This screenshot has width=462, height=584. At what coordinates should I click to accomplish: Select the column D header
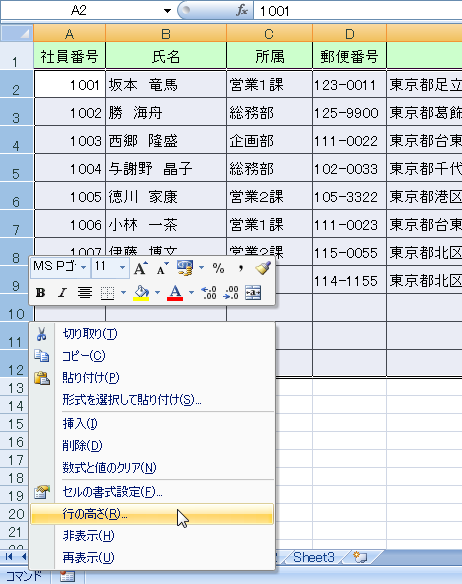tap(349, 34)
